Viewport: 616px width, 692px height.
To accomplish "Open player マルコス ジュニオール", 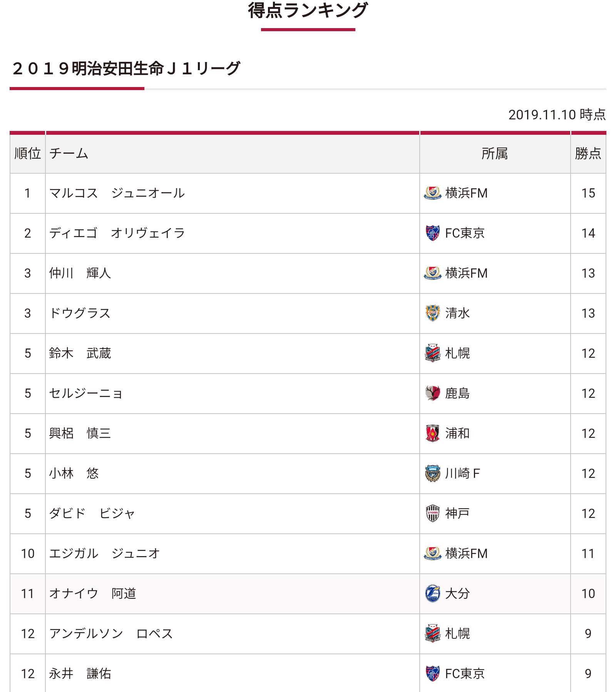I will [x=117, y=193].
